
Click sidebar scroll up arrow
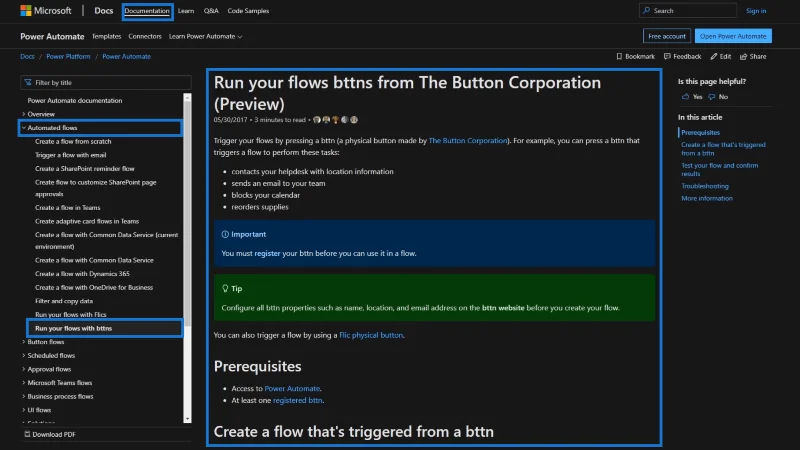tap(187, 97)
